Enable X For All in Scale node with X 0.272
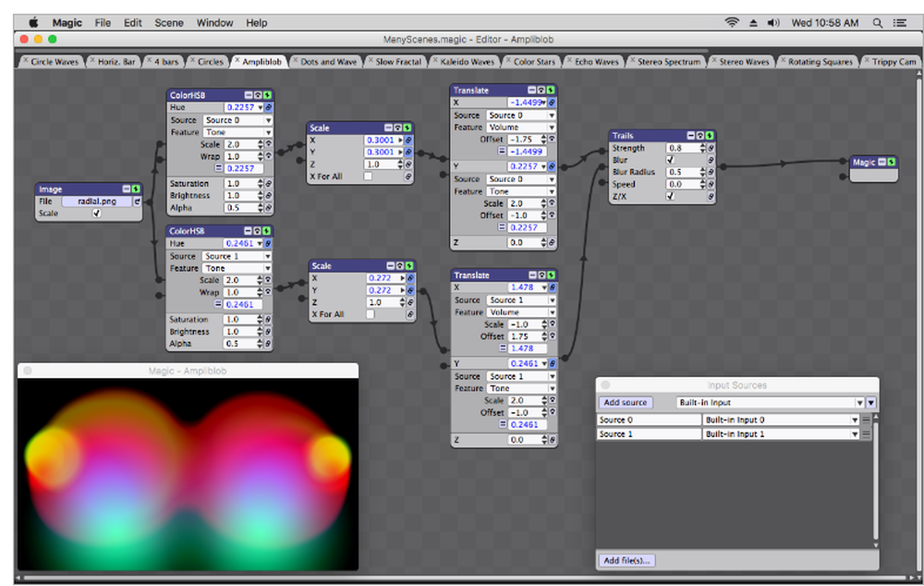 (371, 314)
